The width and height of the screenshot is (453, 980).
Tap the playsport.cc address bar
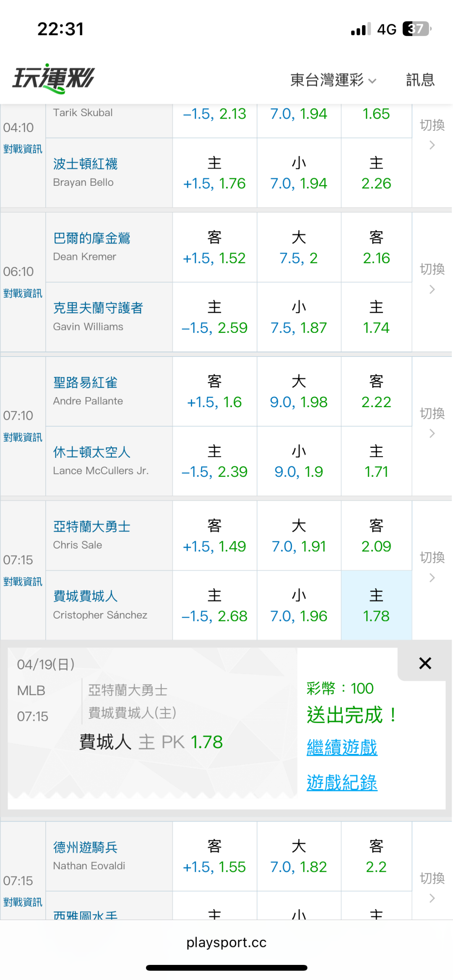tap(226, 942)
